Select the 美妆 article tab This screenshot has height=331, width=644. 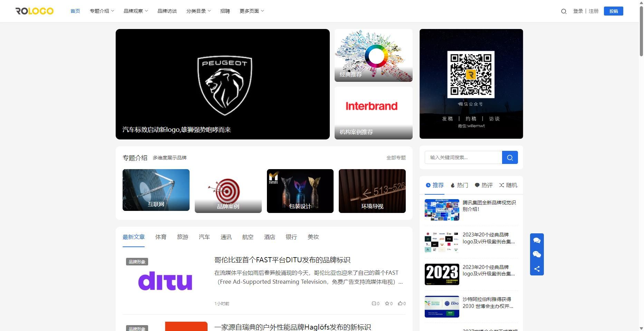click(313, 237)
